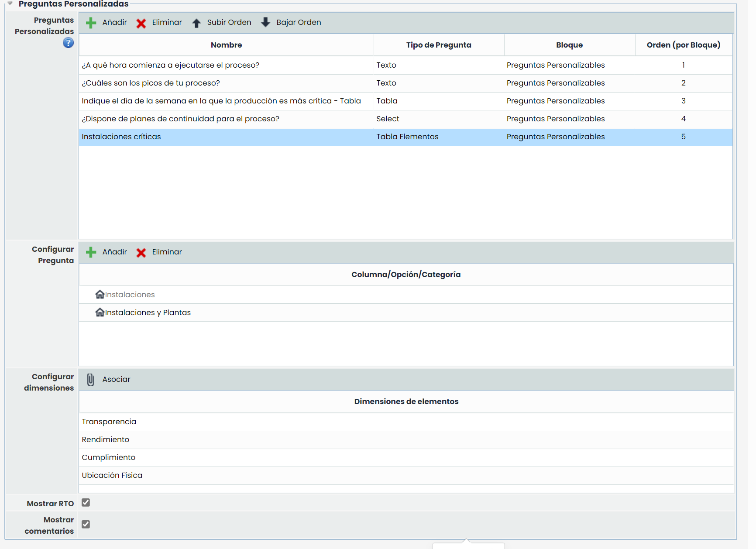Open the blue help question mark icon
Viewport: 756px width, 549px height.
[68, 43]
